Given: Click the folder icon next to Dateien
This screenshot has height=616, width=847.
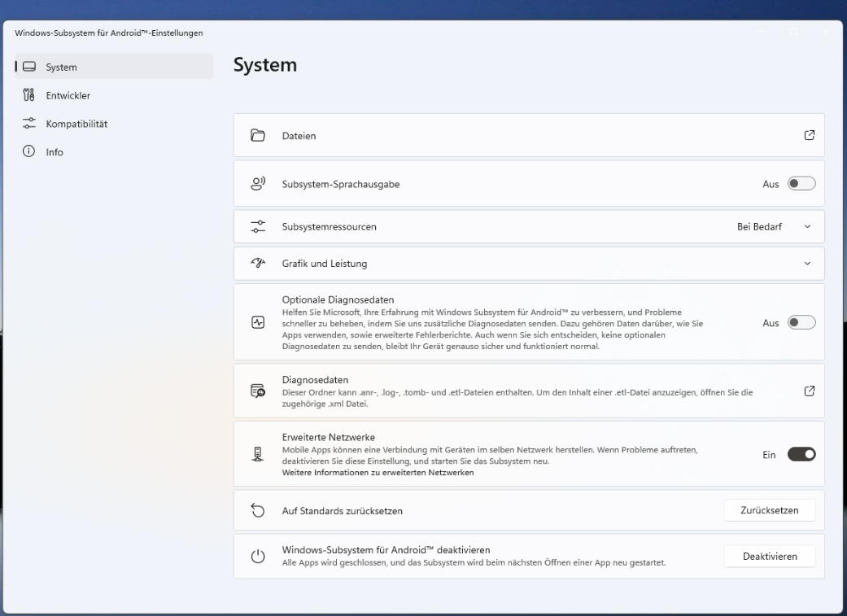Looking at the screenshot, I should tap(257, 136).
